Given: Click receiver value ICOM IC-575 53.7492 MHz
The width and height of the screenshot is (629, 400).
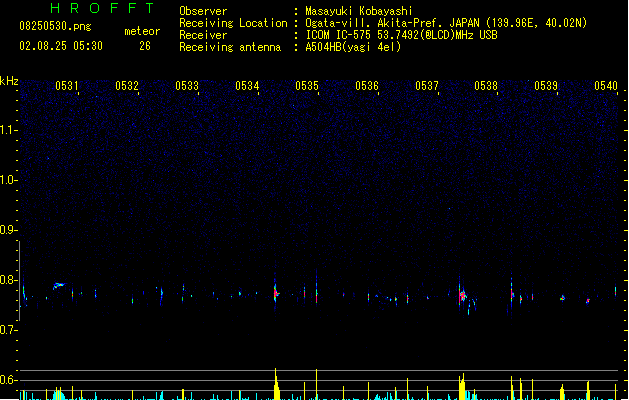Looking at the screenshot, I should point(402,35).
